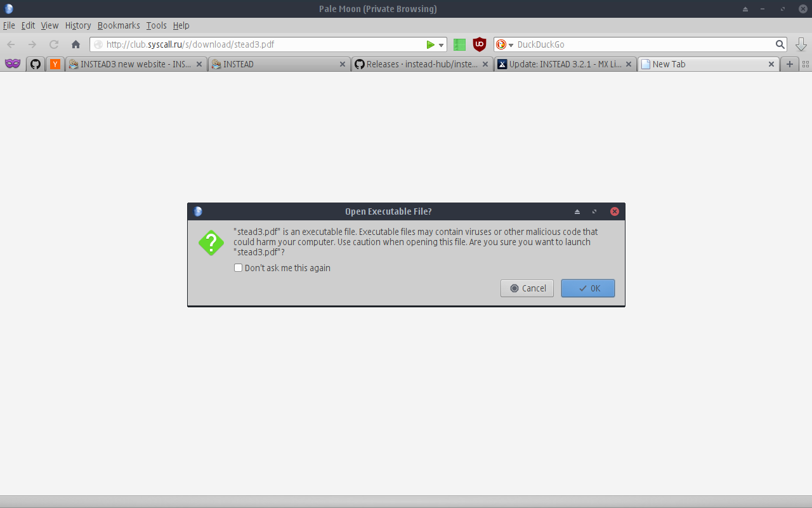Open the DuckDuckGo search engine dropdown
The height and width of the screenshot is (508, 812).
pos(505,44)
